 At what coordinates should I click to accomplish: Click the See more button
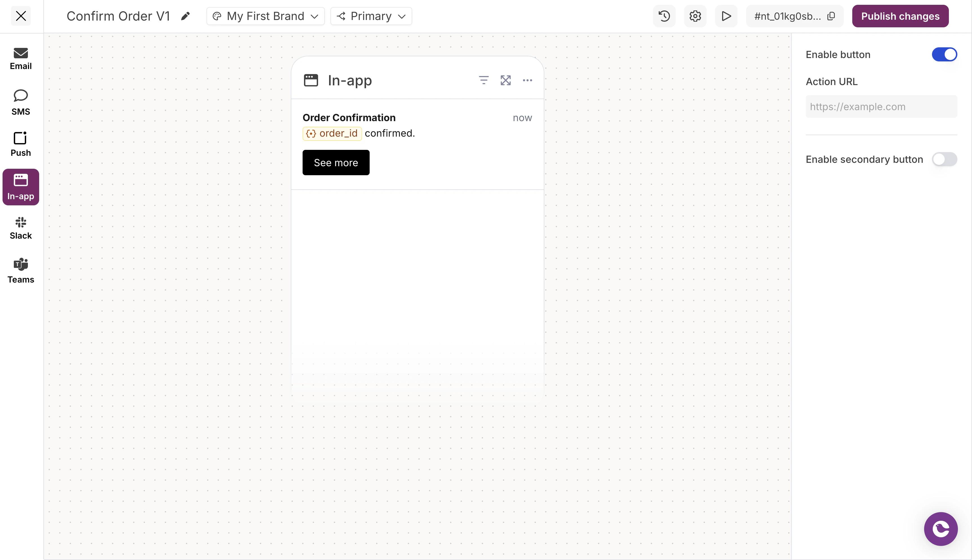coord(336,162)
